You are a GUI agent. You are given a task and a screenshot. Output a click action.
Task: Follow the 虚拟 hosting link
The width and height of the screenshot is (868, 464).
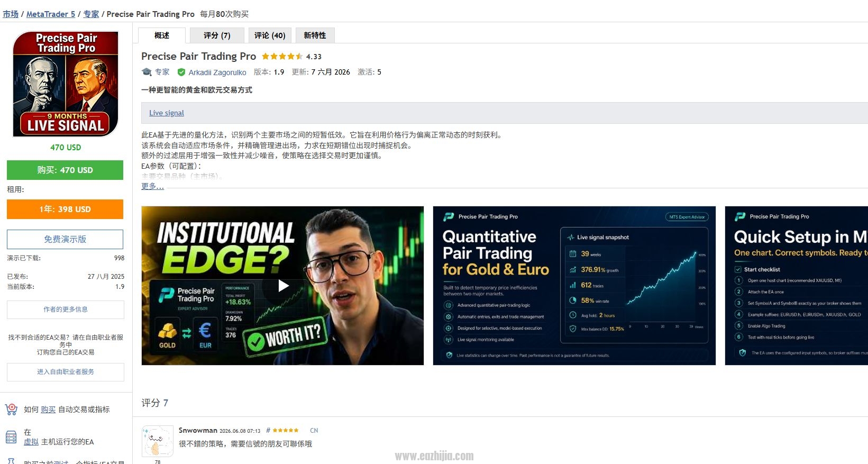31,442
